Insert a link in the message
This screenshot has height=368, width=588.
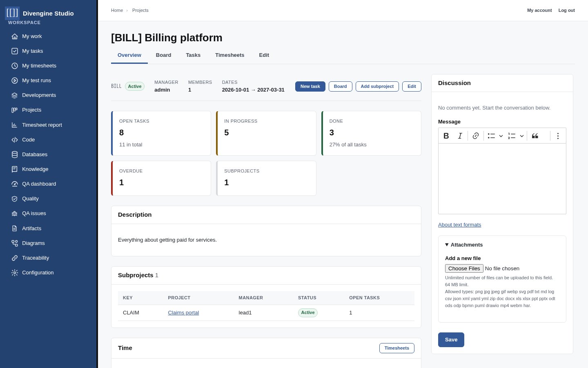[476, 136]
